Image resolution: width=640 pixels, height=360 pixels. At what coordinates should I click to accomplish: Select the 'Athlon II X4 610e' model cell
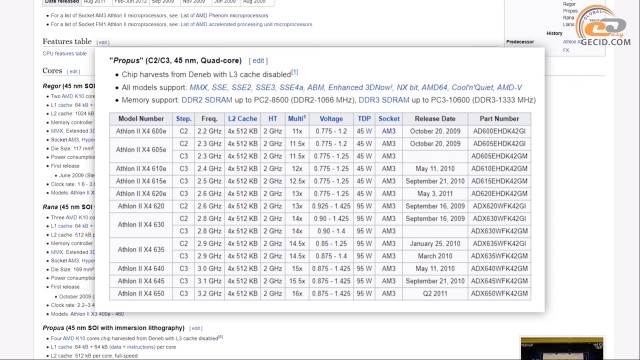pyautogui.click(x=141, y=169)
